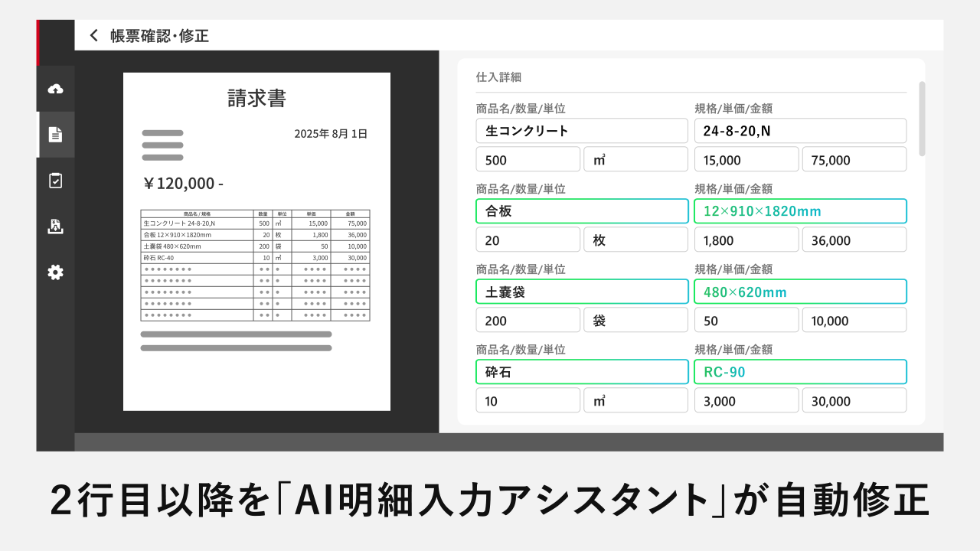
Task: Edit the unit field showing 枚
Action: click(635, 240)
